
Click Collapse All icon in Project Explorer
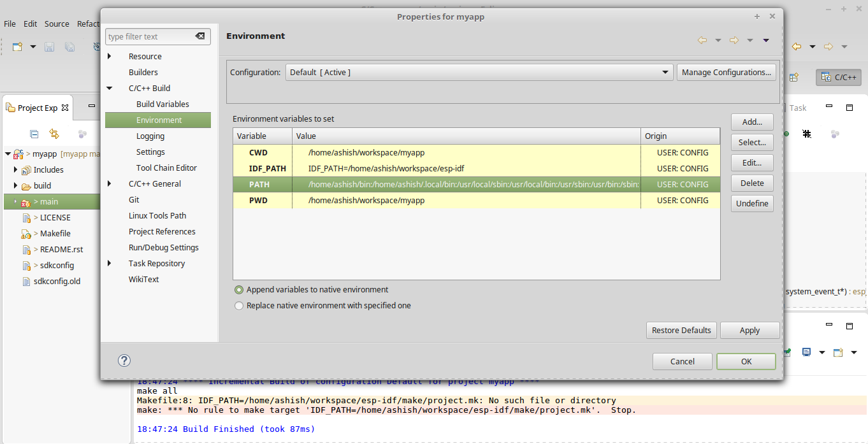point(34,134)
